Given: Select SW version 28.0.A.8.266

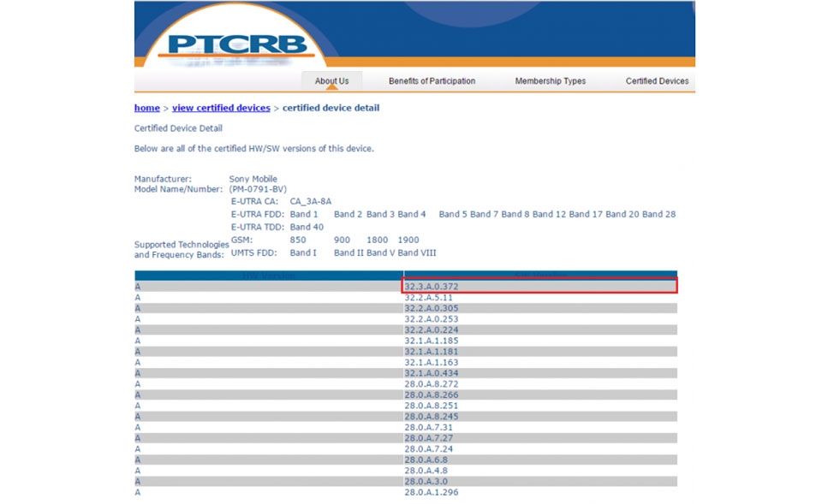Looking at the screenshot, I should [x=432, y=394].
